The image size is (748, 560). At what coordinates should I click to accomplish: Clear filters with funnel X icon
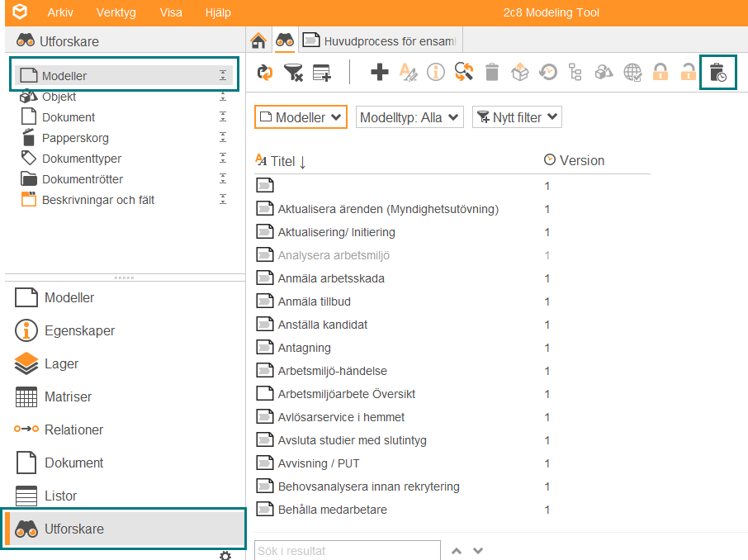click(293, 73)
